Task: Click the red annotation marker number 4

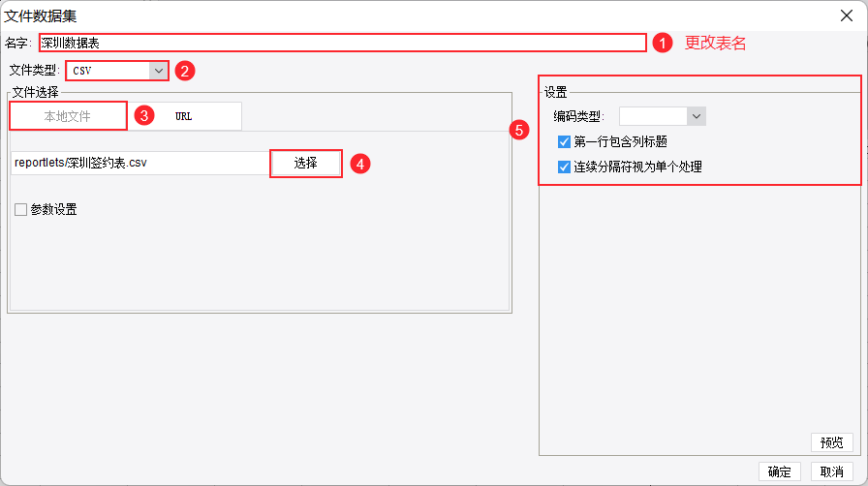Action: (359, 165)
